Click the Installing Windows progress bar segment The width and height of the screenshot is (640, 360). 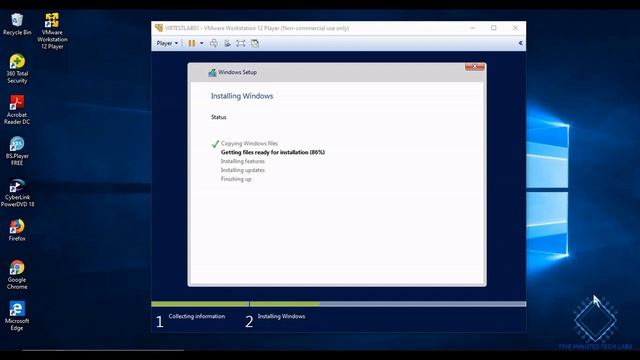pos(388,304)
